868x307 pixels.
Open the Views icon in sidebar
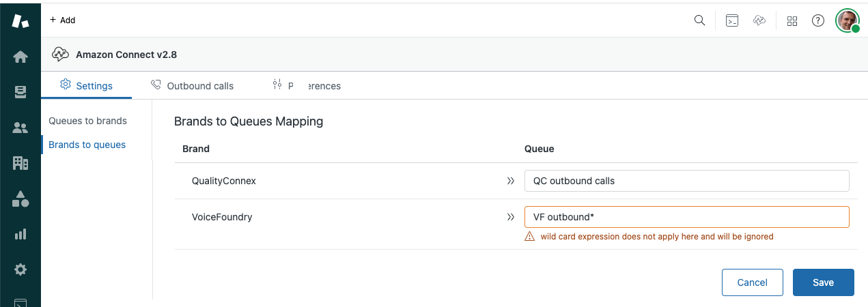coord(20,92)
